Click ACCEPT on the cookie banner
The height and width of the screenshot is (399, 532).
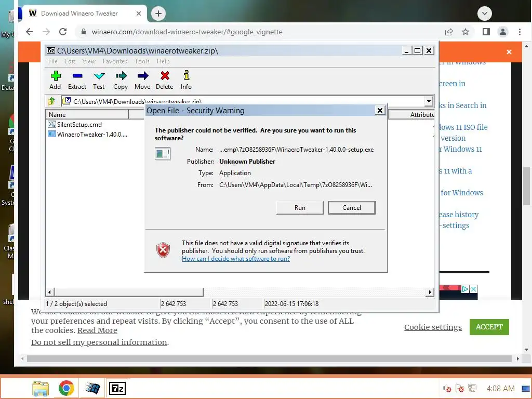pyautogui.click(x=489, y=327)
